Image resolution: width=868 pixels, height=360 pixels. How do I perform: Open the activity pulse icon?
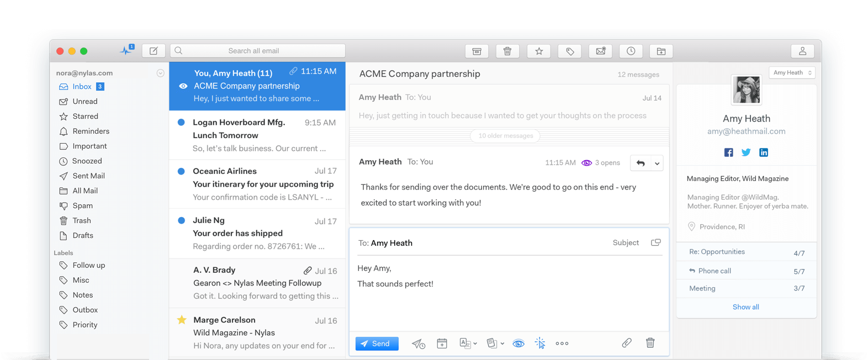coord(126,50)
